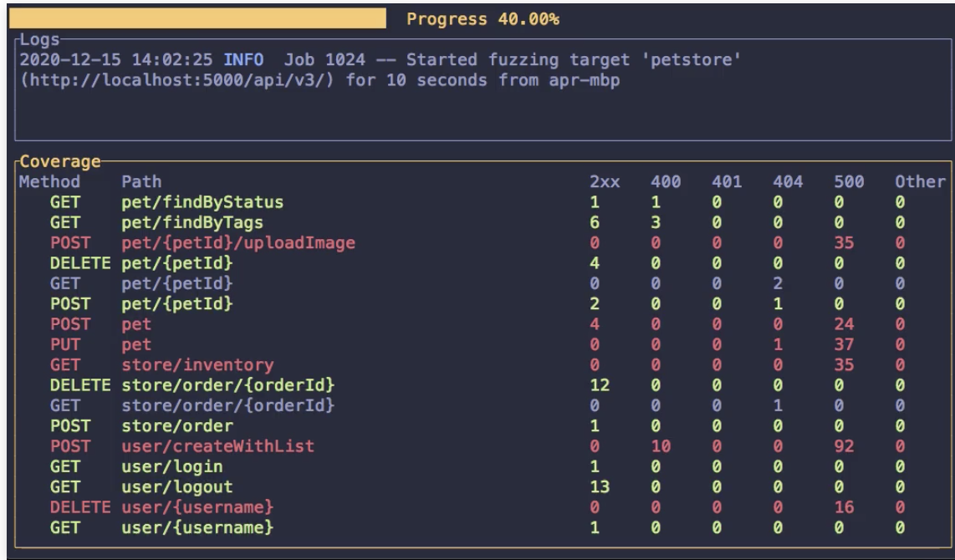
Task: Click the 2xx count 6 for pet/findByTags
Action: 595,222
